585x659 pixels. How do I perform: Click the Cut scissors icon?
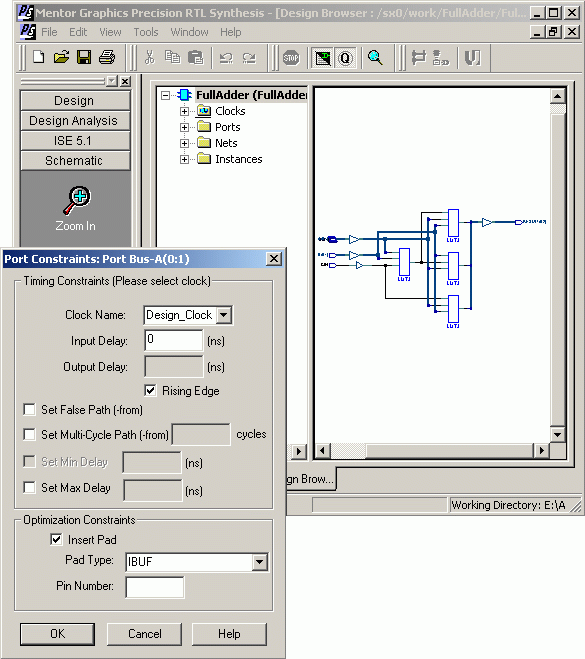(150, 57)
